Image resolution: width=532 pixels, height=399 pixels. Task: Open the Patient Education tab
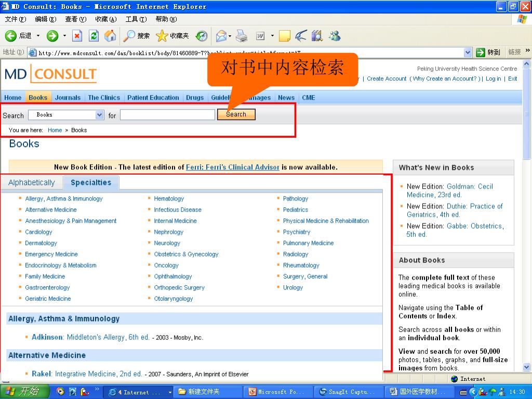153,97
